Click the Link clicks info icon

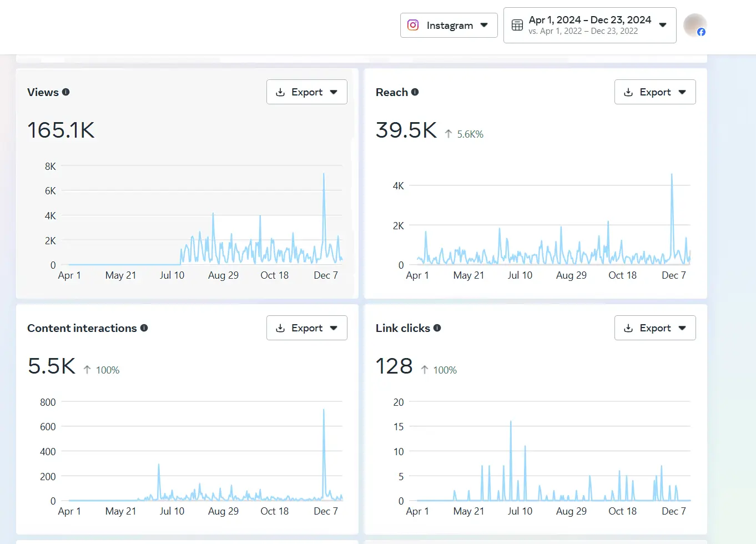[437, 328]
